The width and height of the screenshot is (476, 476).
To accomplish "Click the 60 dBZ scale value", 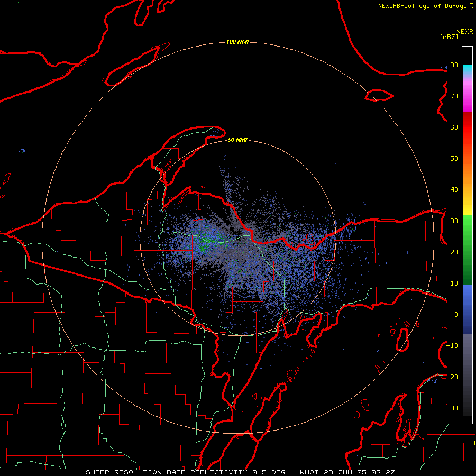I will [454, 127].
